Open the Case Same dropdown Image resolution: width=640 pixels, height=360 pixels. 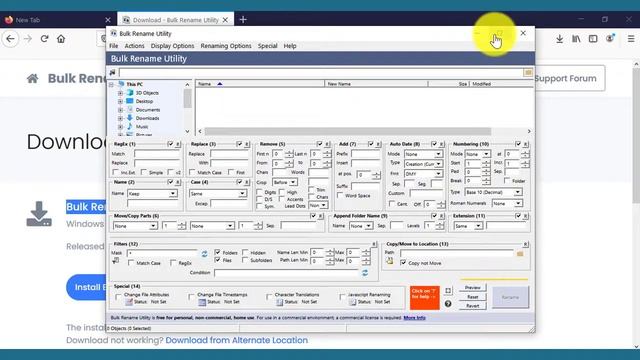click(218, 193)
